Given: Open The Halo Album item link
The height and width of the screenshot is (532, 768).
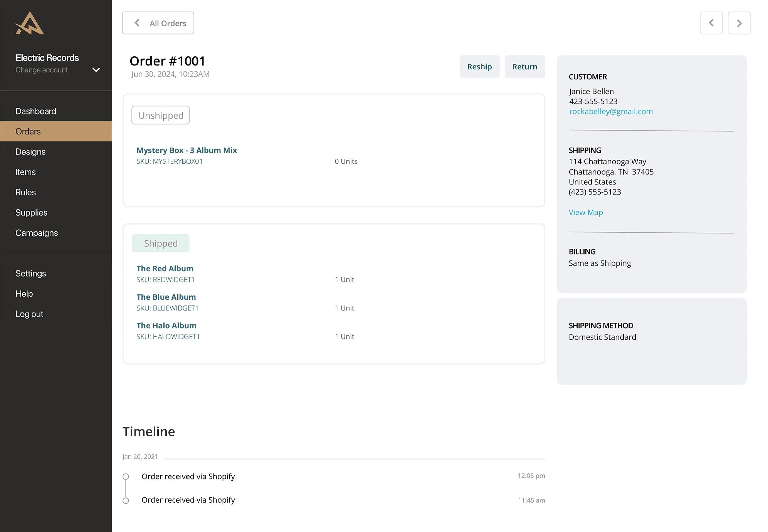Looking at the screenshot, I should point(166,326).
